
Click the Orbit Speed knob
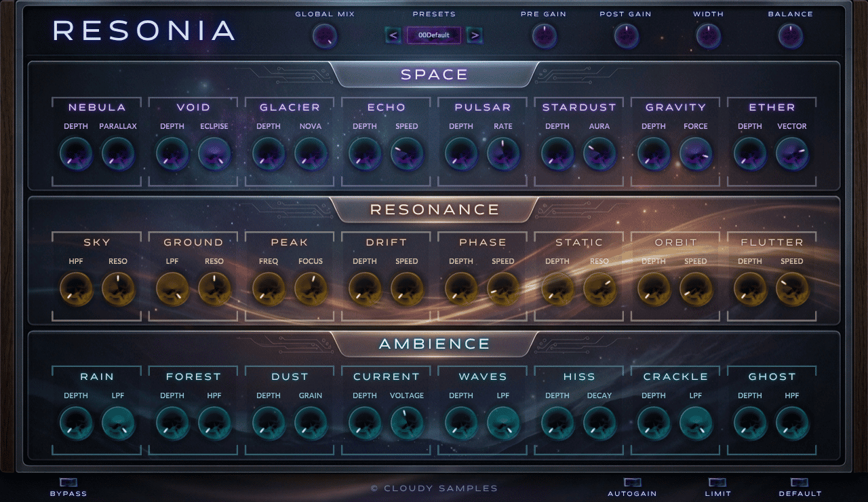coord(696,288)
